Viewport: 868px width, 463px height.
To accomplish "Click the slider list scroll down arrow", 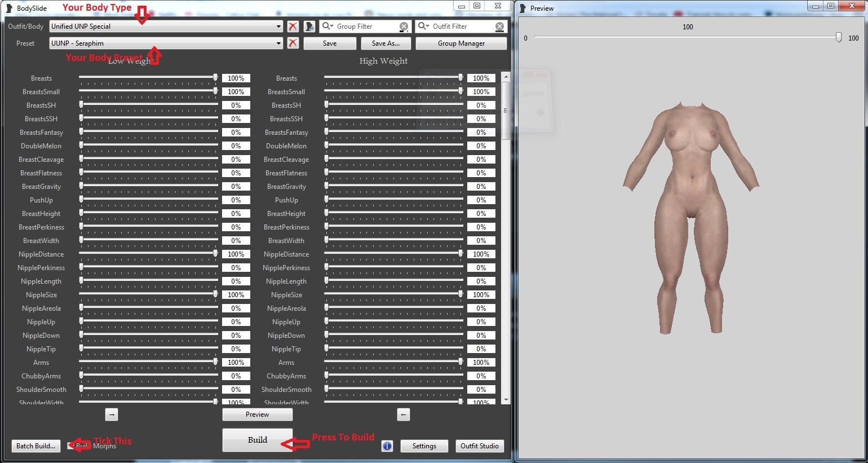I will (506, 400).
